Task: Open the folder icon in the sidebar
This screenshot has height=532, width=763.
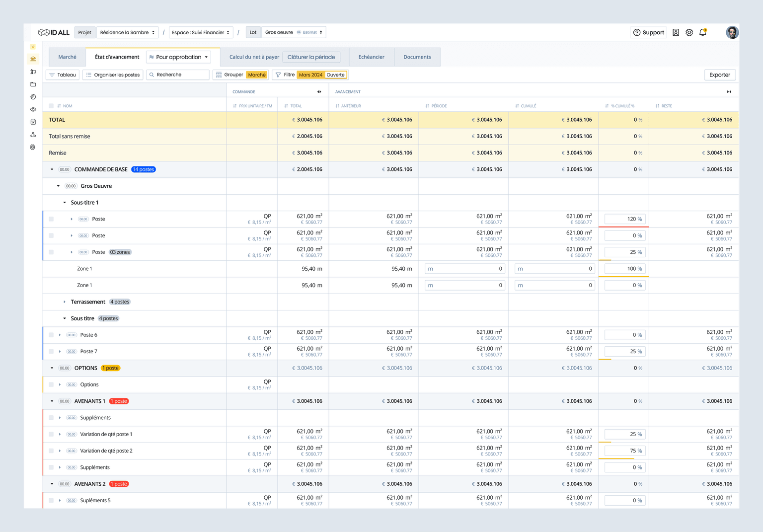Action: click(33, 84)
